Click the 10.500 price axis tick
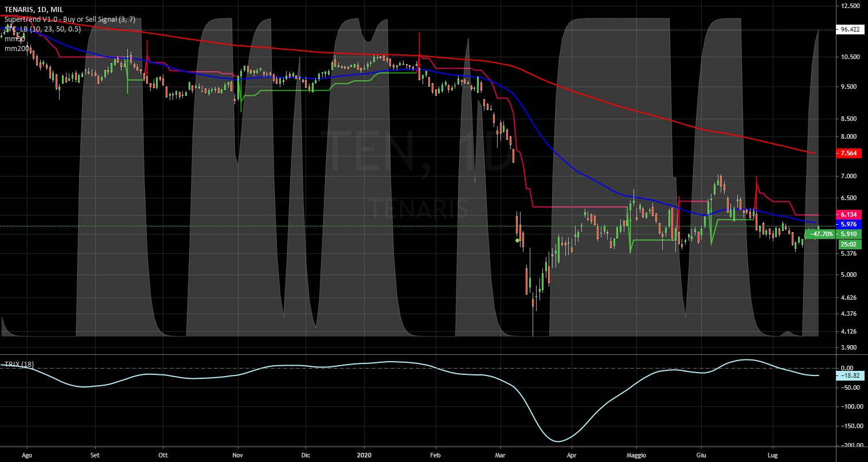 pyautogui.click(x=850, y=57)
